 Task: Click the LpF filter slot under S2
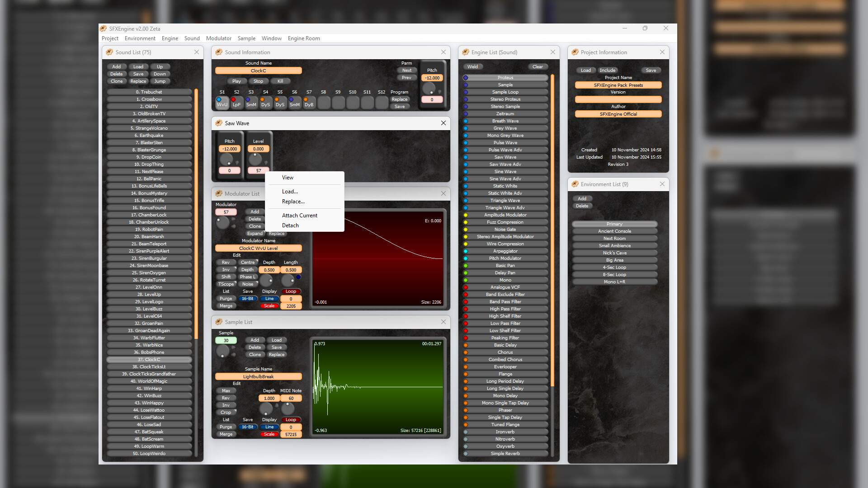click(236, 103)
